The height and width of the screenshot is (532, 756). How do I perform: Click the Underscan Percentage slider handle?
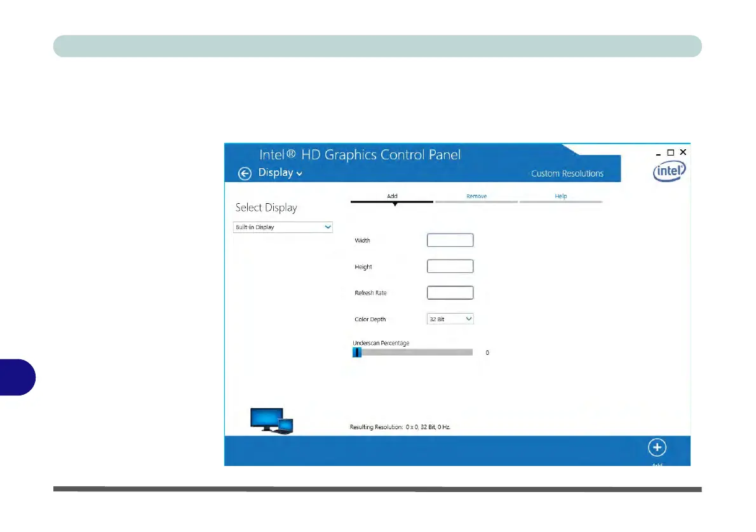pyautogui.click(x=357, y=353)
